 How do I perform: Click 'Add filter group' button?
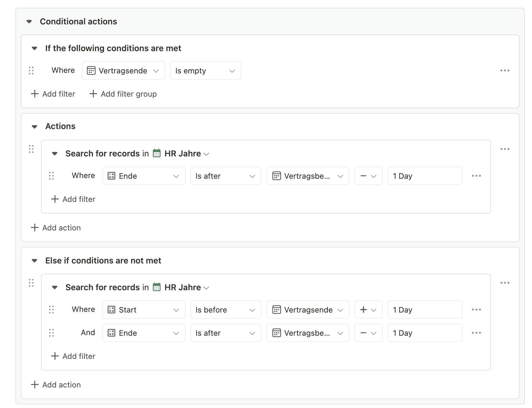click(x=123, y=94)
